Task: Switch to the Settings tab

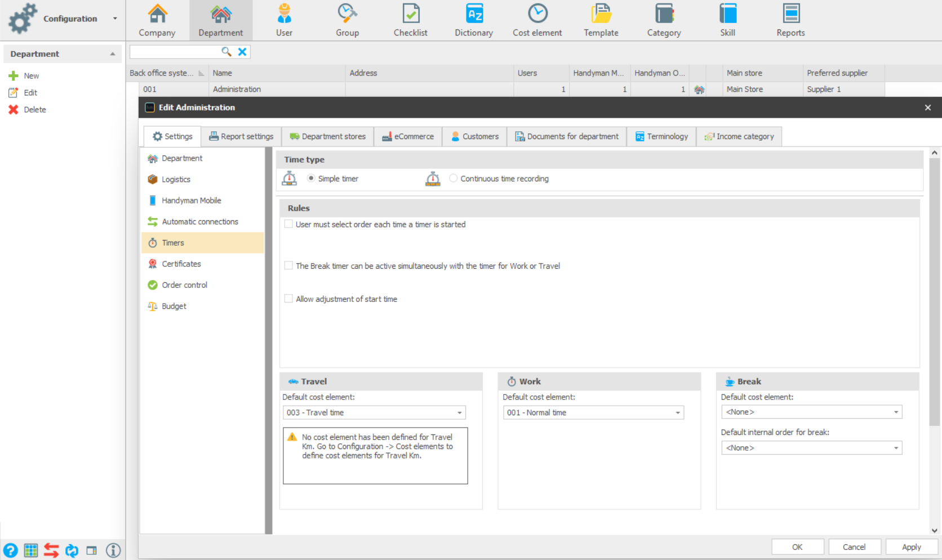Action: coord(172,136)
